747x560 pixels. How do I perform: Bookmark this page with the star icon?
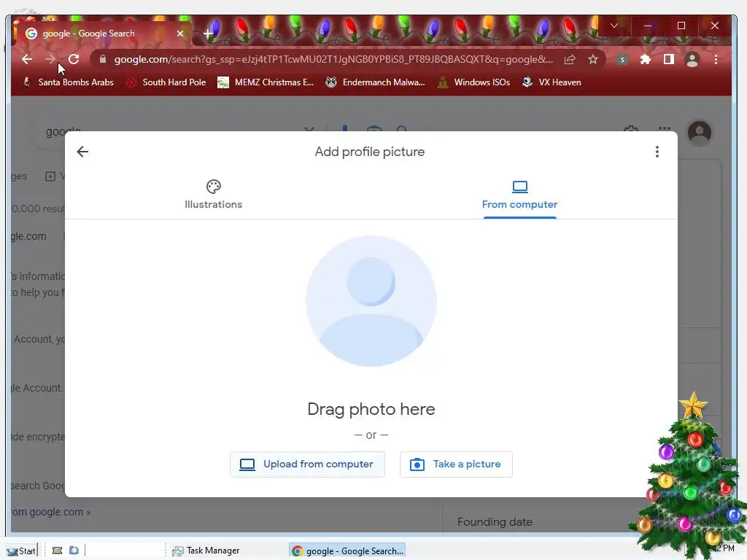[592, 59]
